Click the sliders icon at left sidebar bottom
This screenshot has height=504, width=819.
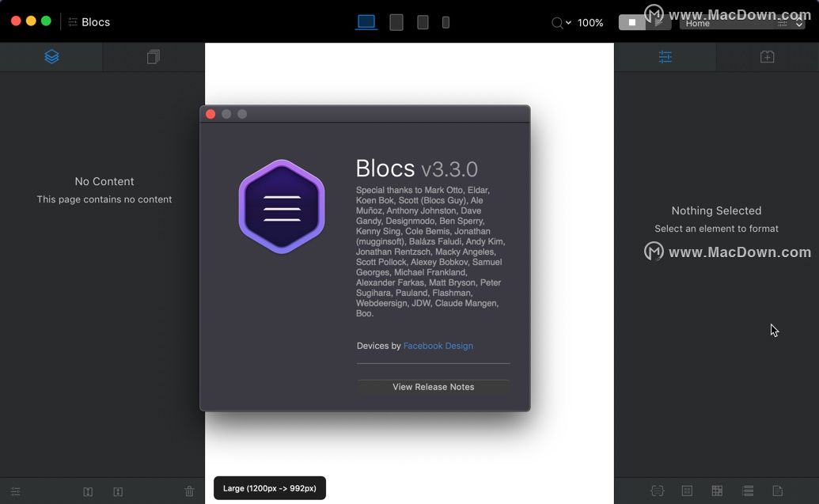(x=16, y=491)
